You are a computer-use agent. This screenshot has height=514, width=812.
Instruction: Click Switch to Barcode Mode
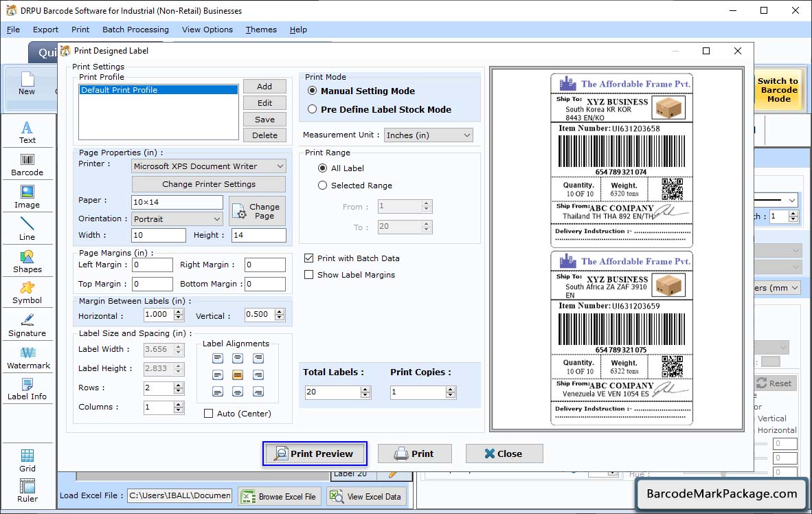tap(778, 90)
